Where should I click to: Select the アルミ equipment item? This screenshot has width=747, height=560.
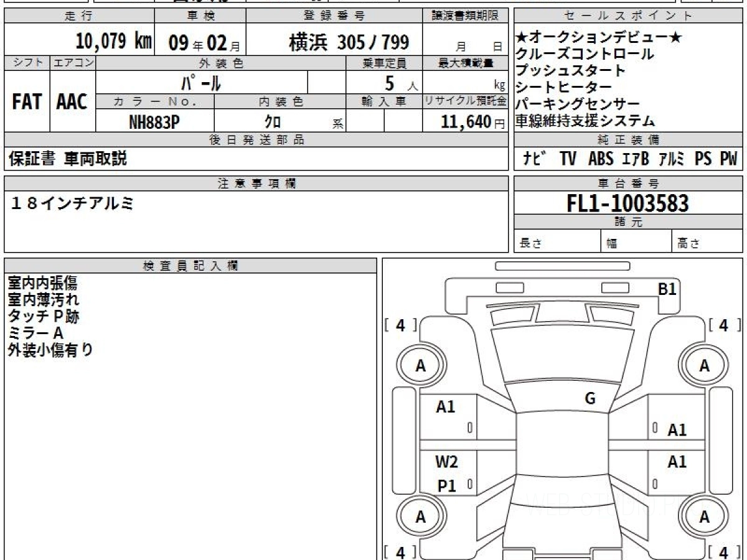pos(671,159)
